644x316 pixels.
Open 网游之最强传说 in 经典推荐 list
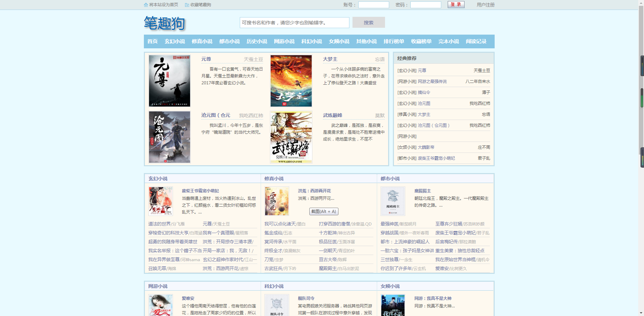(x=432, y=82)
